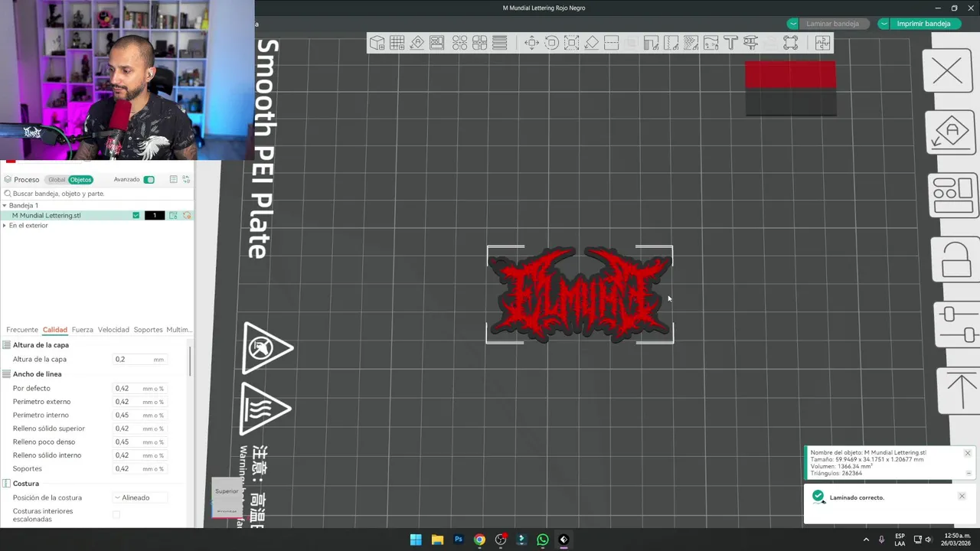
Task: Switch to the Multim... tab
Action: pyautogui.click(x=178, y=330)
